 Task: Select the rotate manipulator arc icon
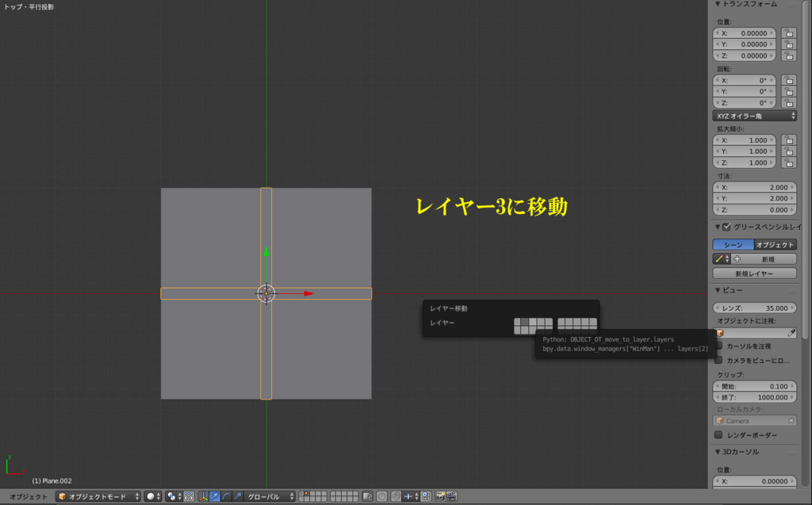tap(226, 496)
